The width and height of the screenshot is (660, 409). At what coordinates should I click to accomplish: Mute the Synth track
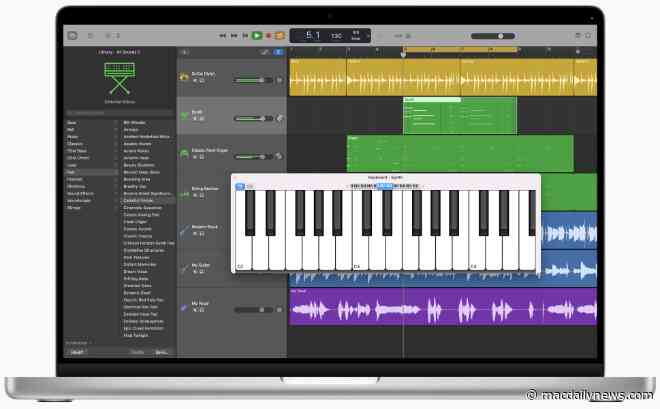195,119
